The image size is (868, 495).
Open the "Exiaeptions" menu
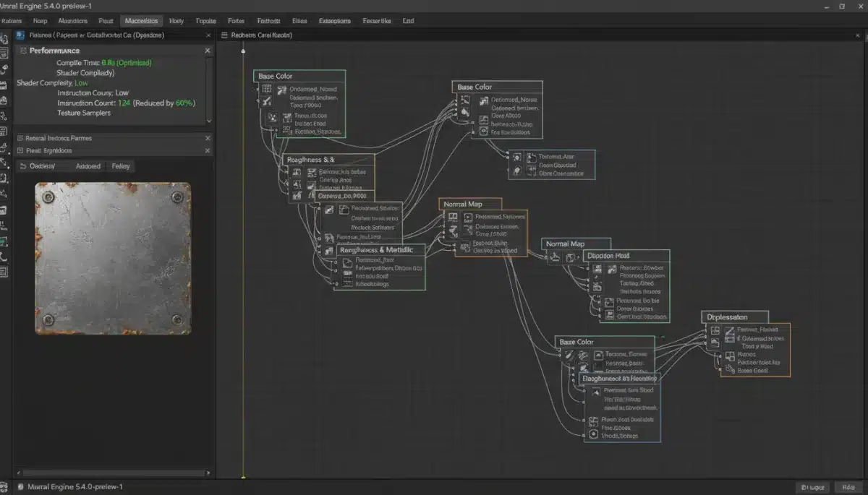pyautogui.click(x=335, y=21)
